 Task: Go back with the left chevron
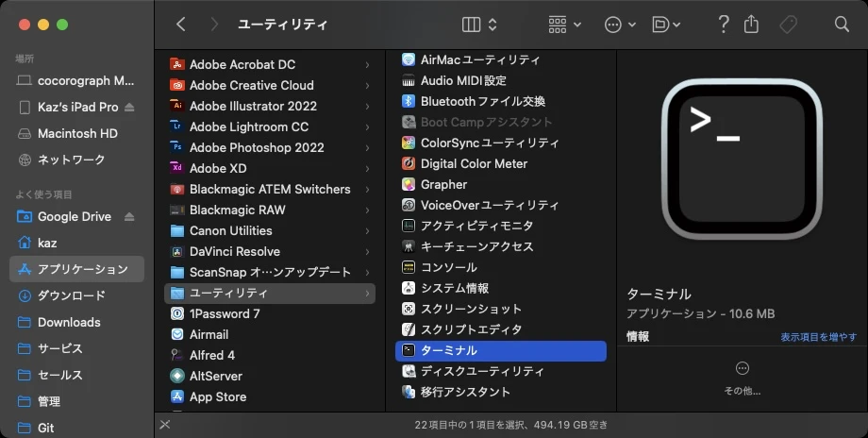(180, 25)
